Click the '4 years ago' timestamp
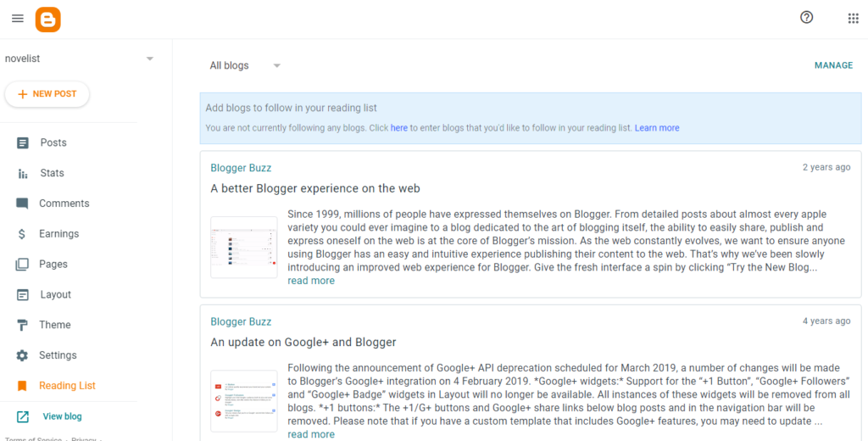Viewport: 868px width, 441px height. click(826, 321)
